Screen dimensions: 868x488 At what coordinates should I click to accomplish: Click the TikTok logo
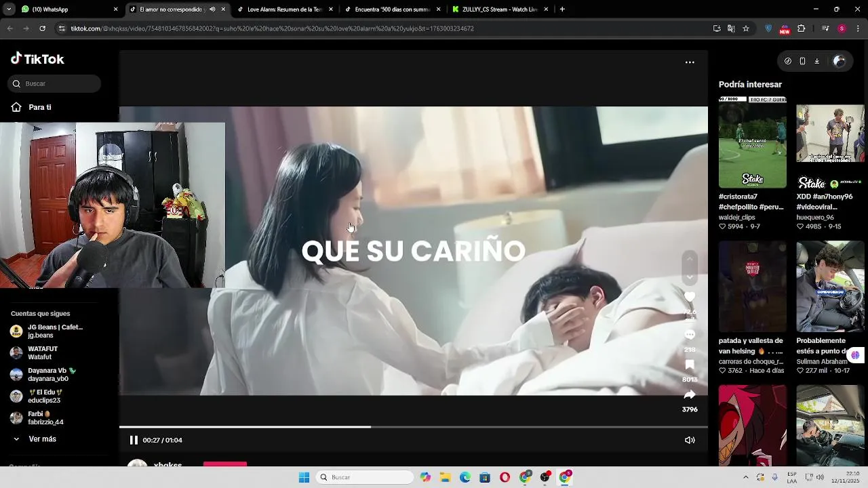click(37, 59)
